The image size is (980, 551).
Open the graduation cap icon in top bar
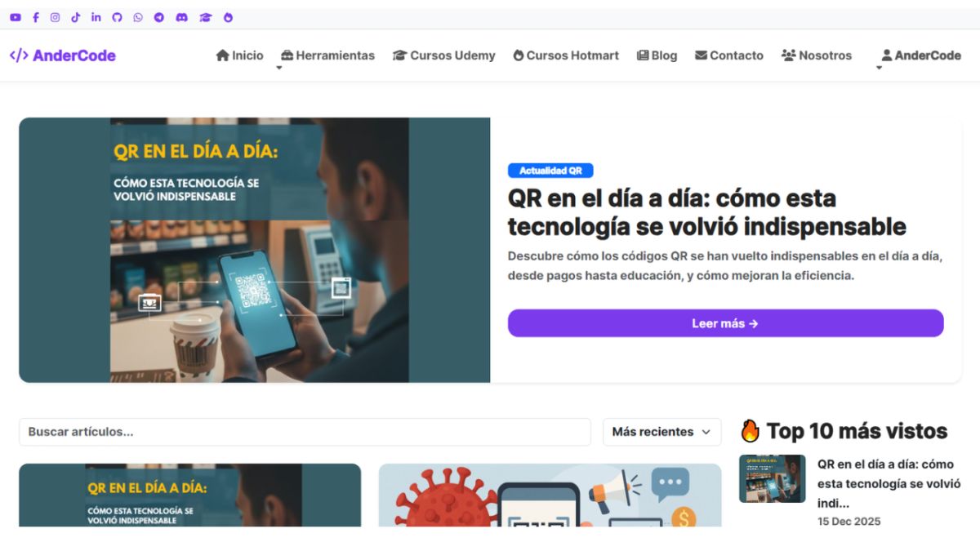(x=206, y=17)
